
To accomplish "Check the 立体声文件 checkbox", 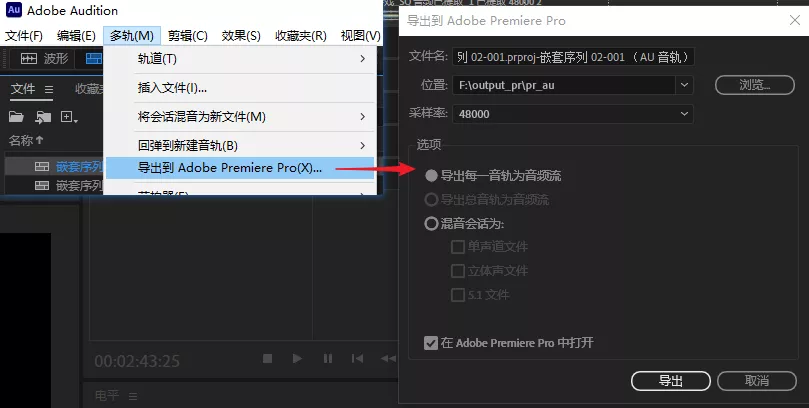I will [x=458, y=271].
